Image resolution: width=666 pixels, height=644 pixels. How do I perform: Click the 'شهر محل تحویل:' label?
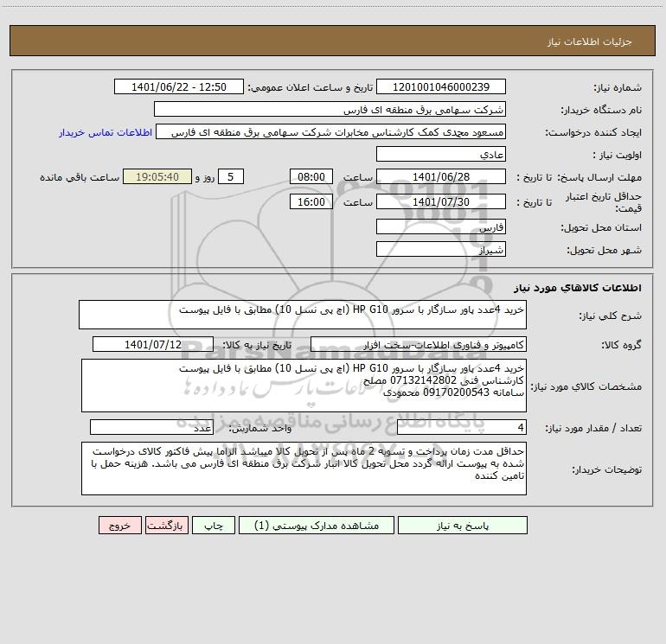(604, 250)
